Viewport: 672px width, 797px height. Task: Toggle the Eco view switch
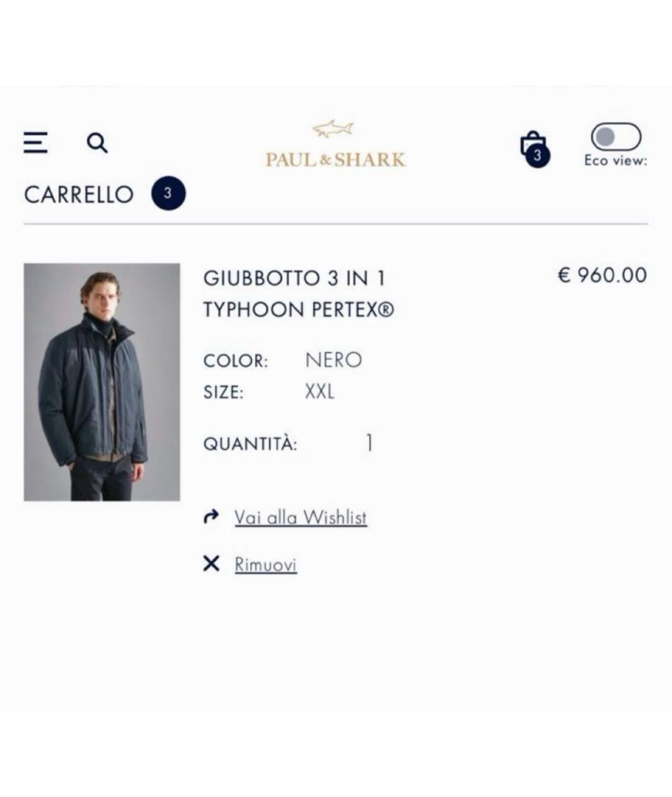[615, 136]
